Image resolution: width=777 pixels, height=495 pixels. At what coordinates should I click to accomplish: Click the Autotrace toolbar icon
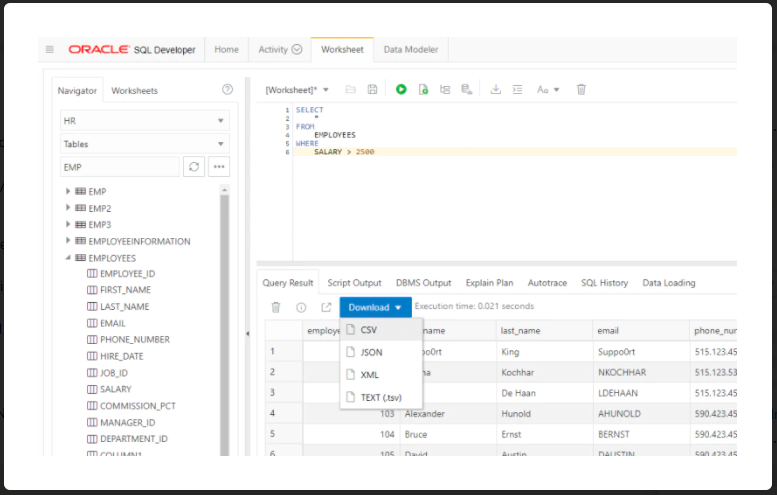coord(466,89)
